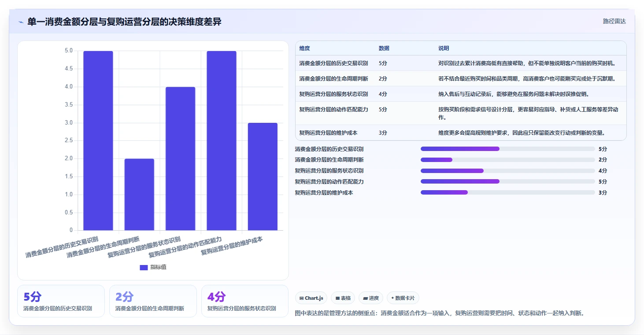Toggle the 指标值 legend entry in the chart
The width and height of the screenshot is (644, 335).
click(153, 267)
